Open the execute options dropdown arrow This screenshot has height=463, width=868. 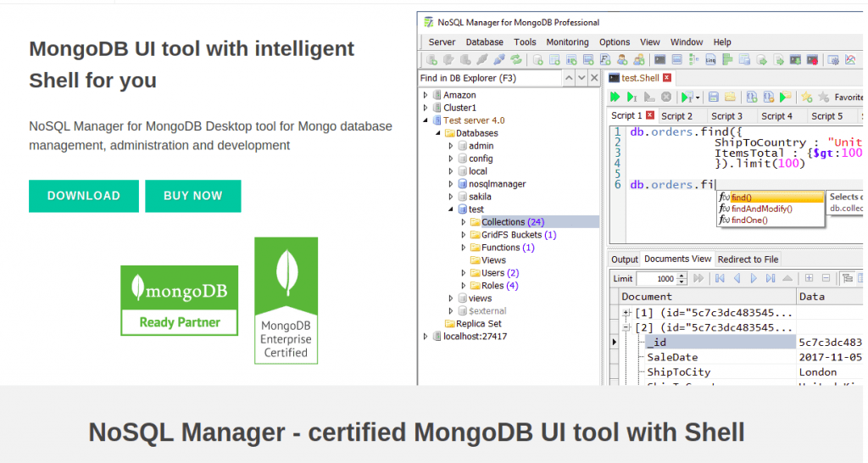pyautogui.click(x=698, y=98)
